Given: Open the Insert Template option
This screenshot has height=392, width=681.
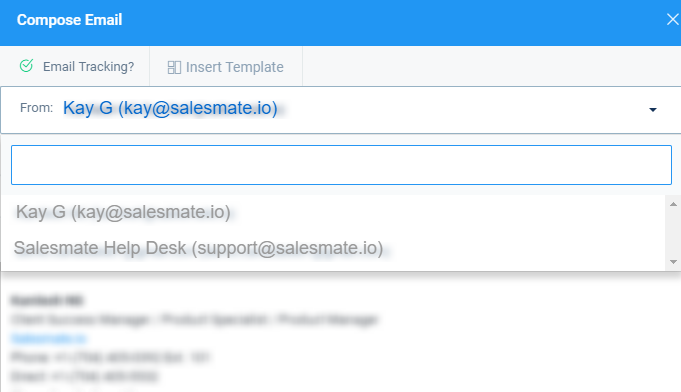Looking at the screenshot, I should (225, 67).
